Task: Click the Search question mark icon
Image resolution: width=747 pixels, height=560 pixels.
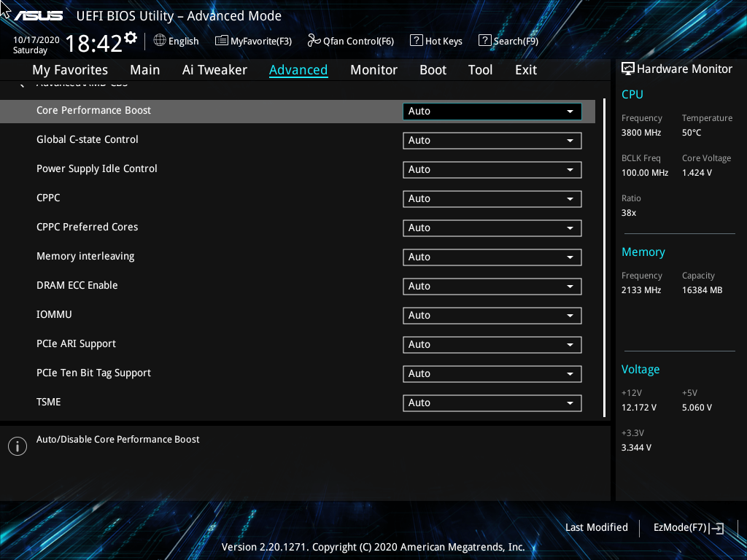Action: 484,41
